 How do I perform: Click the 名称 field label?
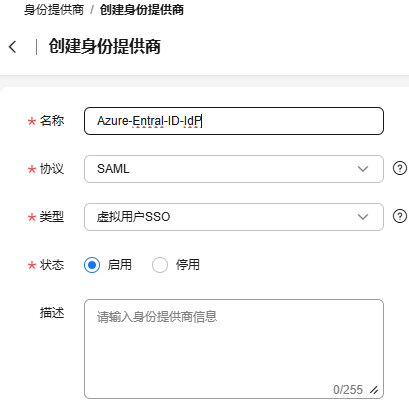pos(52,121)
